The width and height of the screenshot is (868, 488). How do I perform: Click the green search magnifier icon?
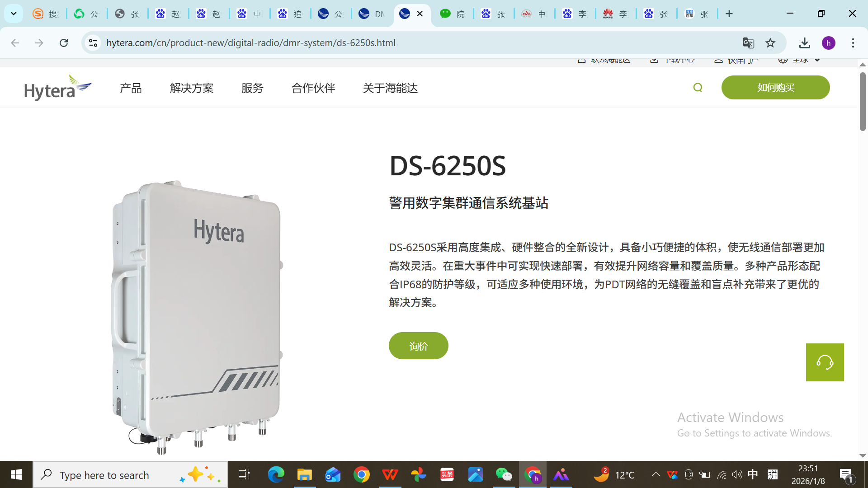coord(698,88)
